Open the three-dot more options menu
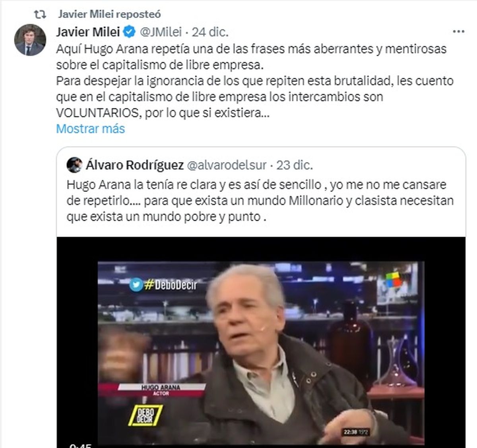Screen dimensions: 477x448 (x=458, y=32)
